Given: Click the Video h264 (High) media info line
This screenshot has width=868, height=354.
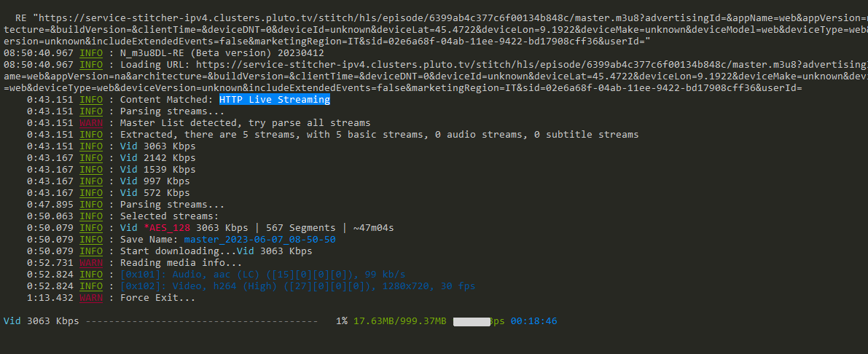Looking at the screenshot, I should coord(297,286).
